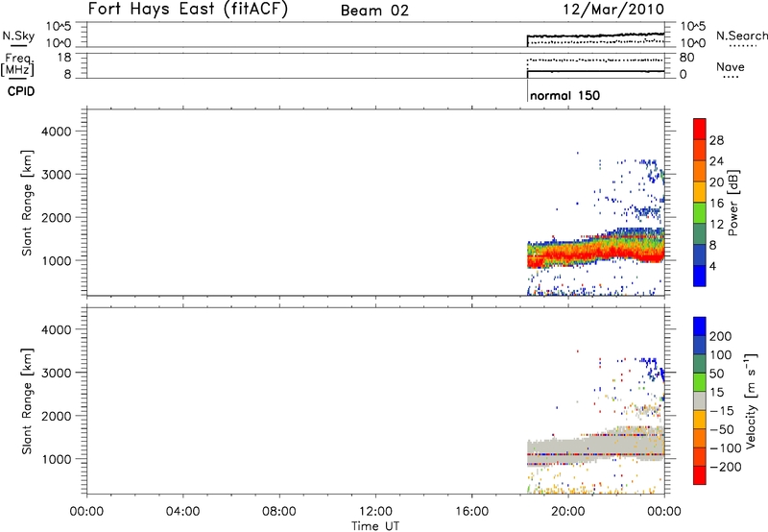Image resolution: width=768 pixels, height=532 pixels.
Task: Click the 'Fort Hays East (fitACF)' title
Action: tap(187, 9)
